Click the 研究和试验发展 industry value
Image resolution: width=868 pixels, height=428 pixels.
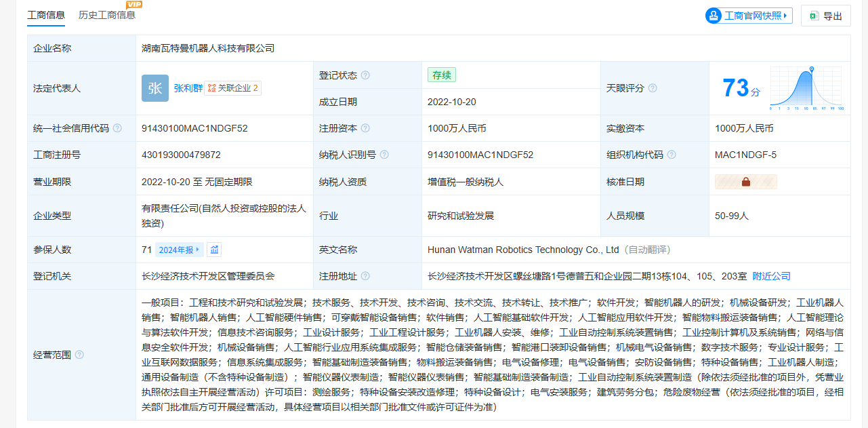point(461,216)
